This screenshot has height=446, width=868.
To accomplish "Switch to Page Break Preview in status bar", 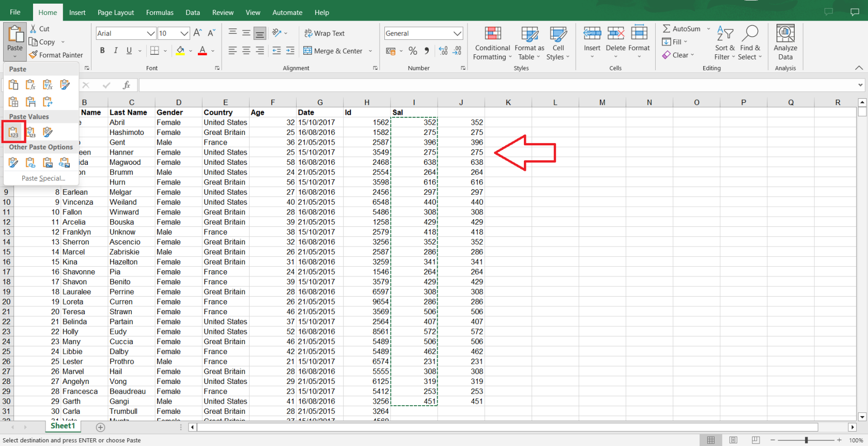I will (756, 440).
